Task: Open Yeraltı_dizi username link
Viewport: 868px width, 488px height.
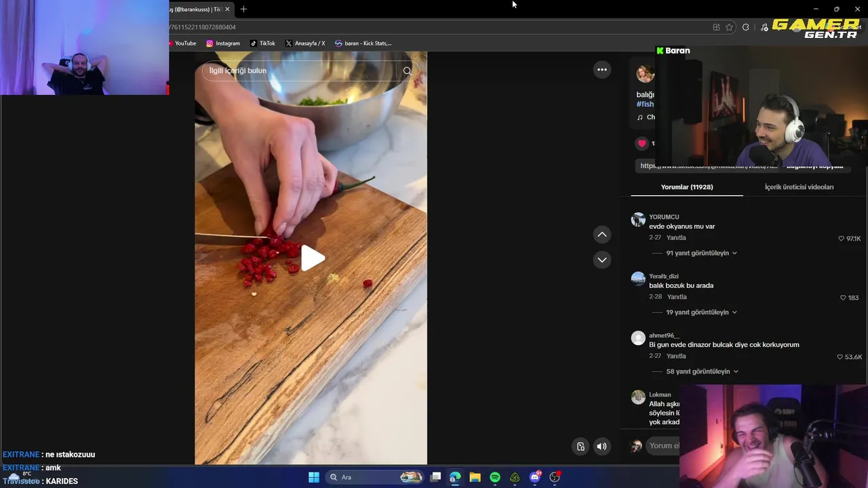Action: 663,276
